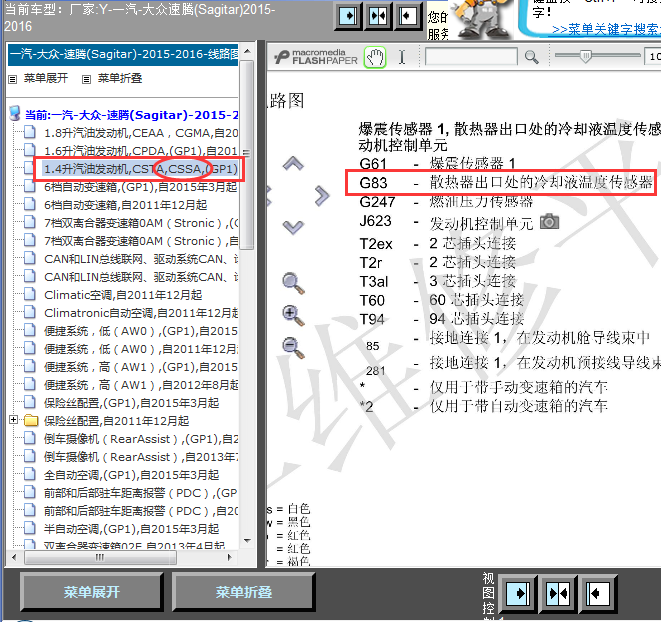Click the large 菜单折叠 button at bottom
661x622 pixels.
click(x=244, y=592)
